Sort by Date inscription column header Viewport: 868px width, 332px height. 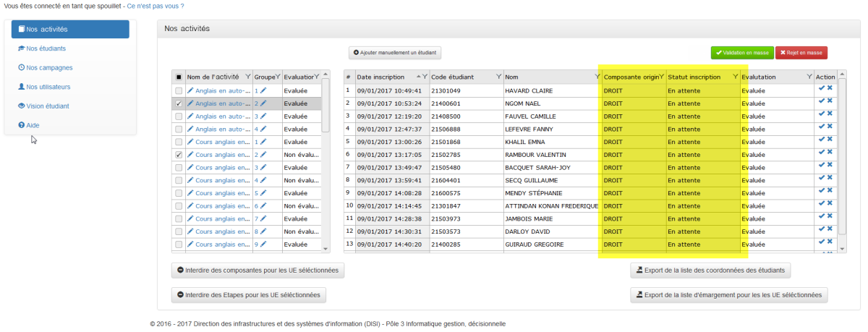click(383, 77)
